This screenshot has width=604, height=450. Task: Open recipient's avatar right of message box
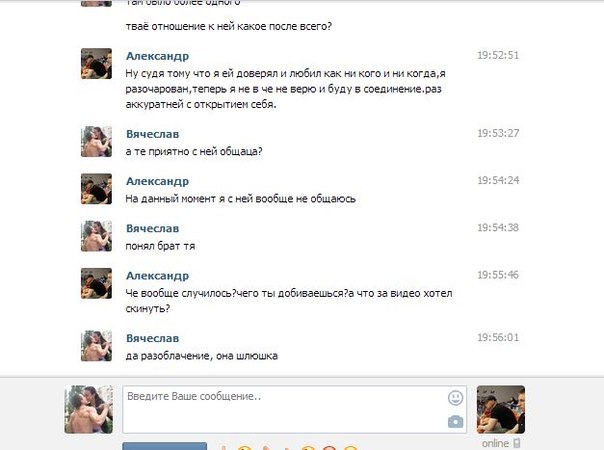coord(501,410)
